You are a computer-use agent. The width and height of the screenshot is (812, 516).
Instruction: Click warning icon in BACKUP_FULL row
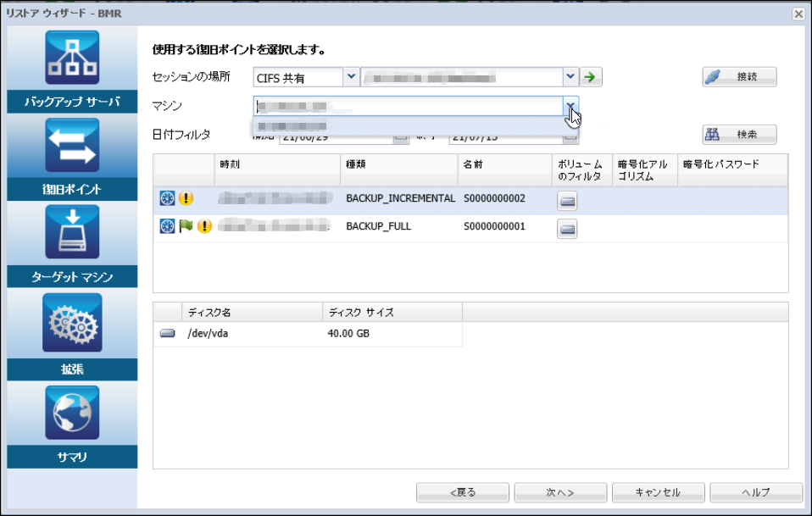click(204, 226)
